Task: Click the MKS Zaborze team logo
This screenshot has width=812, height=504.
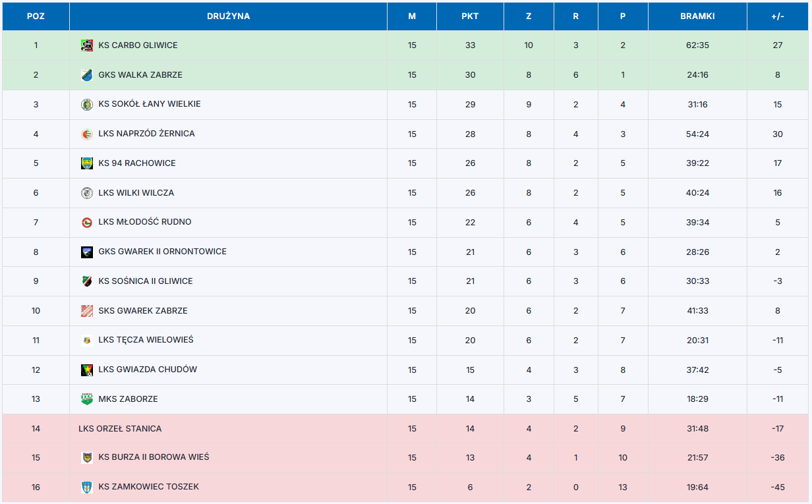Action: 87,399
